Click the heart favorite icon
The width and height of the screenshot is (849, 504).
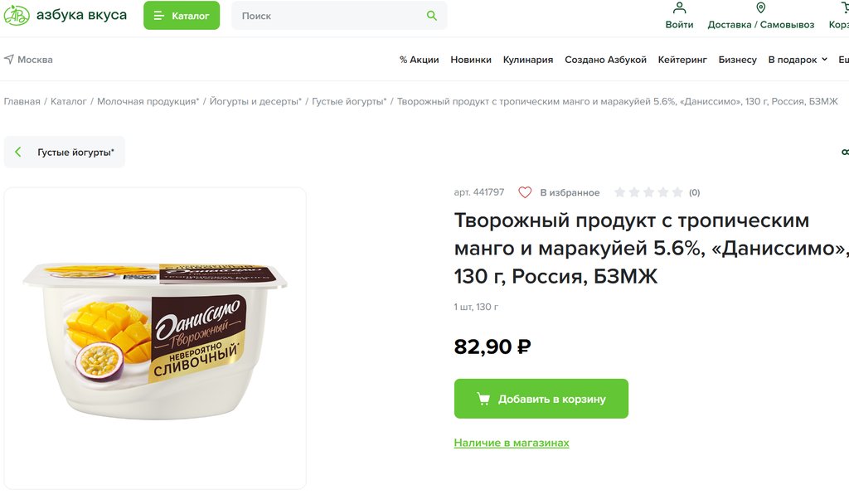tap(525, 192)
